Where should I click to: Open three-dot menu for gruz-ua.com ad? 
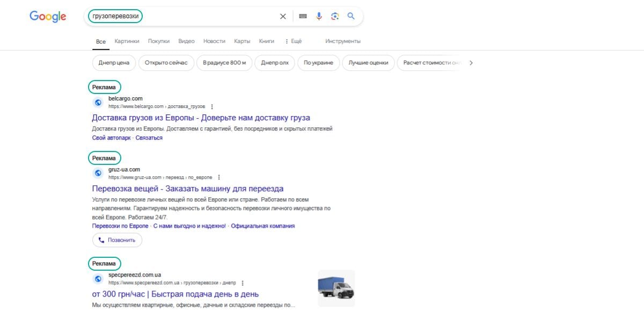pos(219,177)
